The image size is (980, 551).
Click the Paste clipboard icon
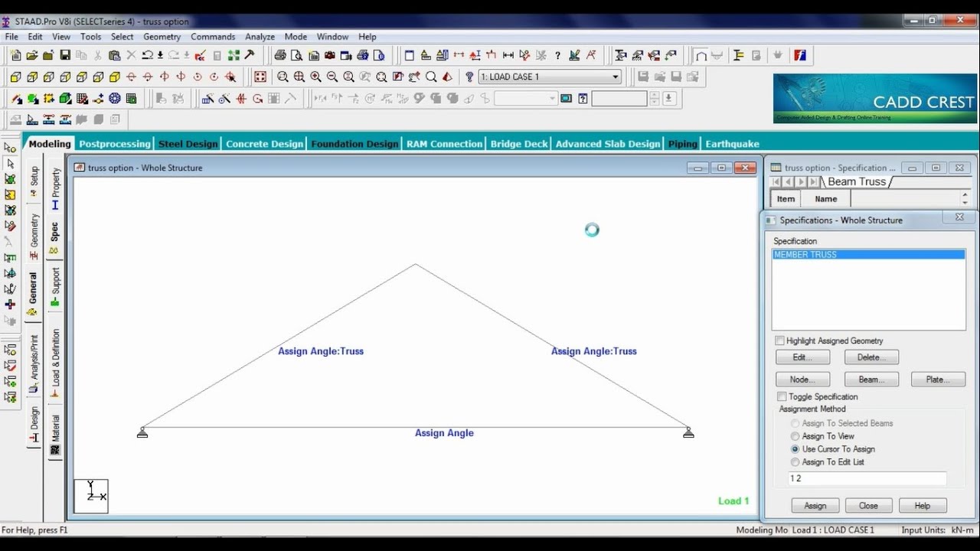point(114,55)
